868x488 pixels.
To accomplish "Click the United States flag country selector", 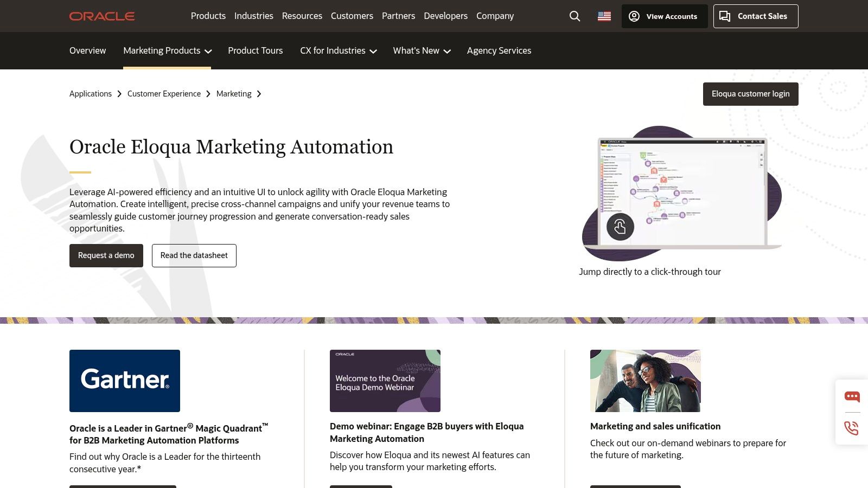I will [x=604, y=16].
